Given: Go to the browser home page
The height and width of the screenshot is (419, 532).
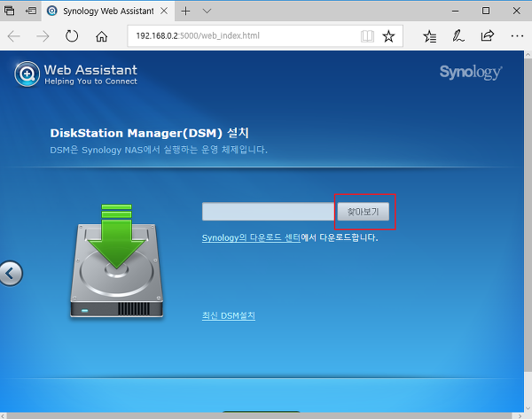Looking at the screenshot, I should pos(101,36).
